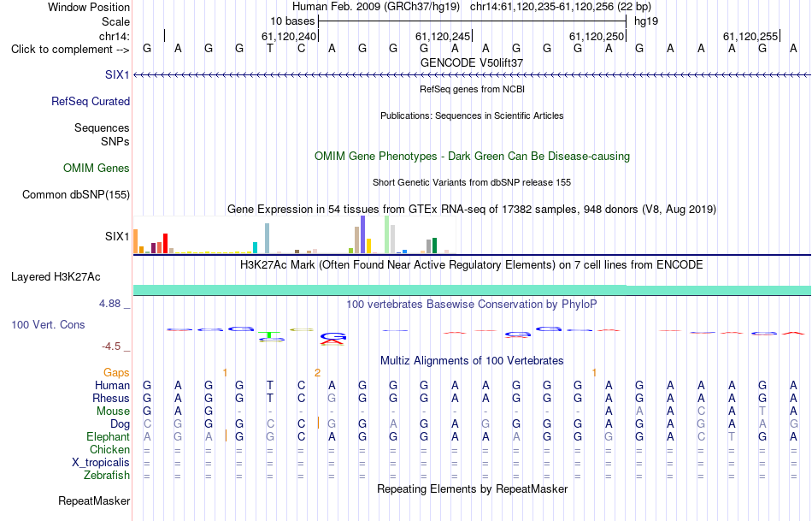Click the 4.88 PhyloP upper value
This screenshot has height=521, width=812.
[109, 304]
